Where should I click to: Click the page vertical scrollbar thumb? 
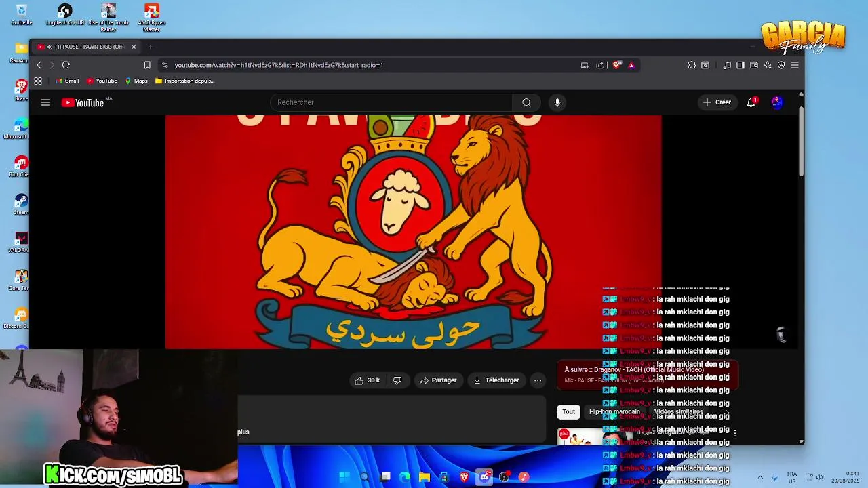pos(801,141)
